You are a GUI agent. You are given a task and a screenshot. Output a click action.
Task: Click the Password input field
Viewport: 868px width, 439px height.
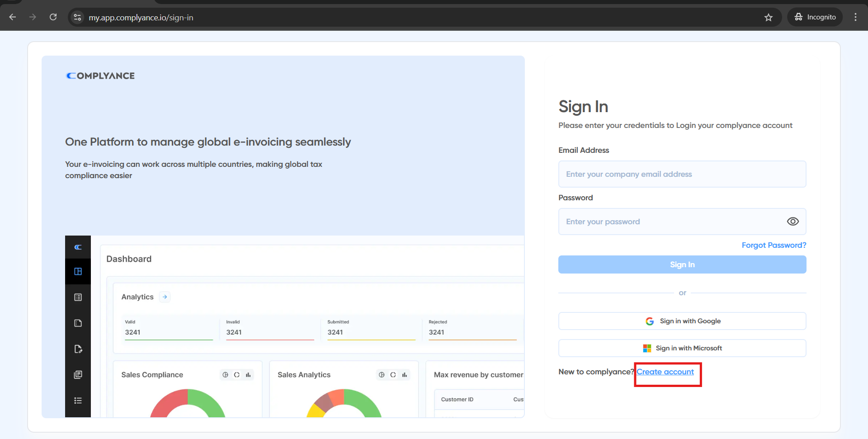682,222
